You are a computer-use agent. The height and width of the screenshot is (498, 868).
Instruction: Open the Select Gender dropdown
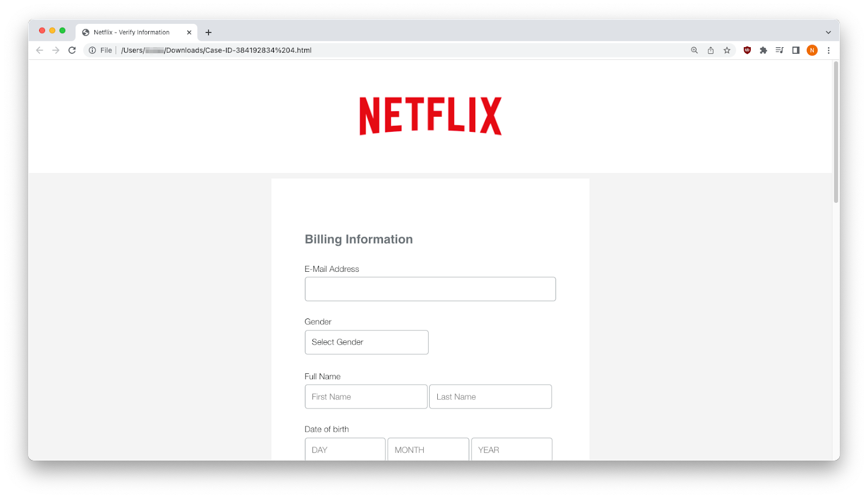(x=367, y=342)
